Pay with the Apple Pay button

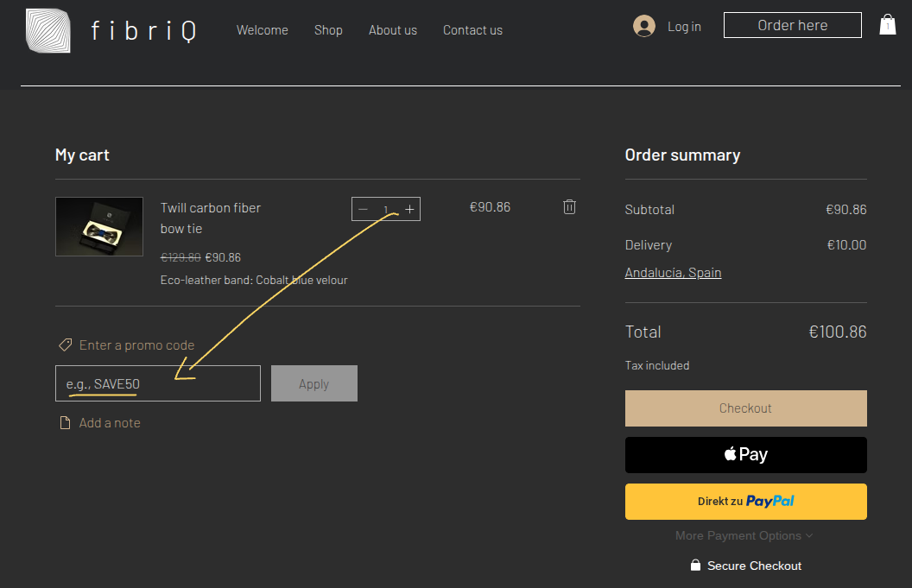(745, 455)
